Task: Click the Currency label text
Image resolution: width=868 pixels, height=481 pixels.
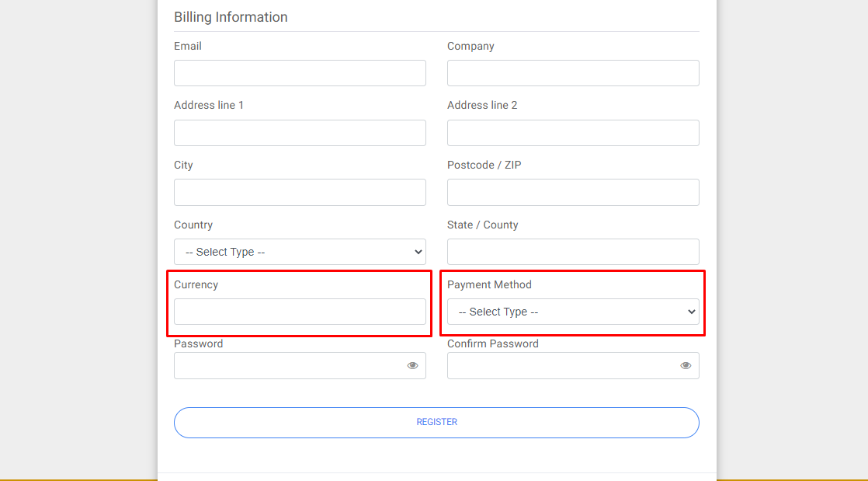Action: [x=196, y=284]
